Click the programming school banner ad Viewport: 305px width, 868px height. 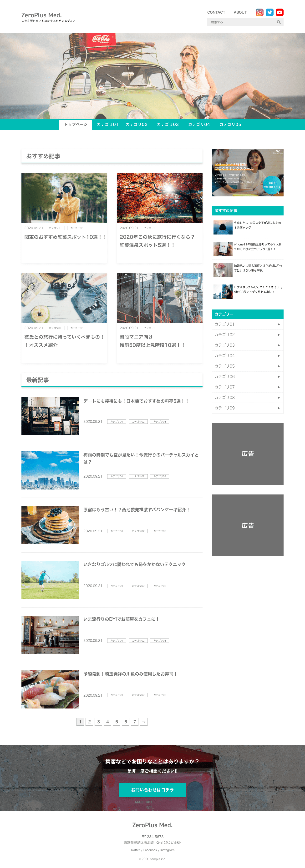248,173
